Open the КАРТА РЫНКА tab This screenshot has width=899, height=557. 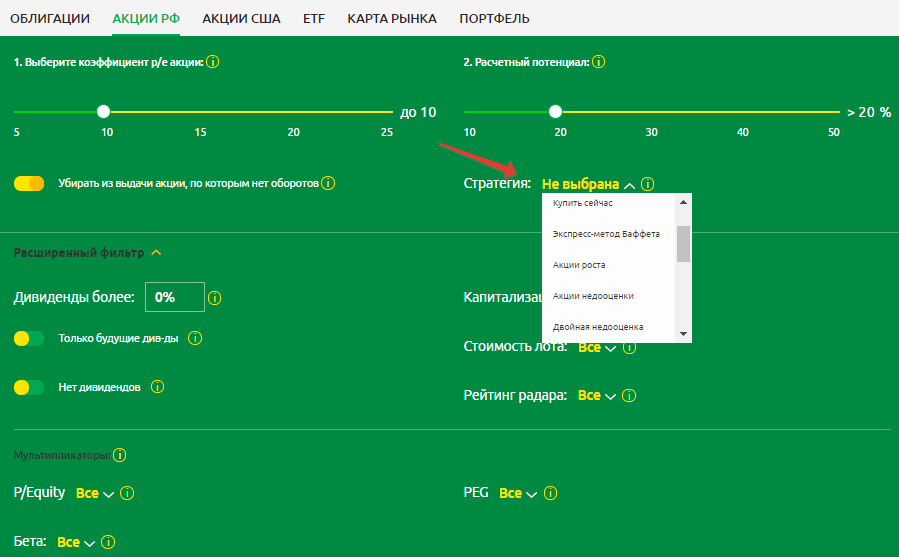(x=390, y=18)
